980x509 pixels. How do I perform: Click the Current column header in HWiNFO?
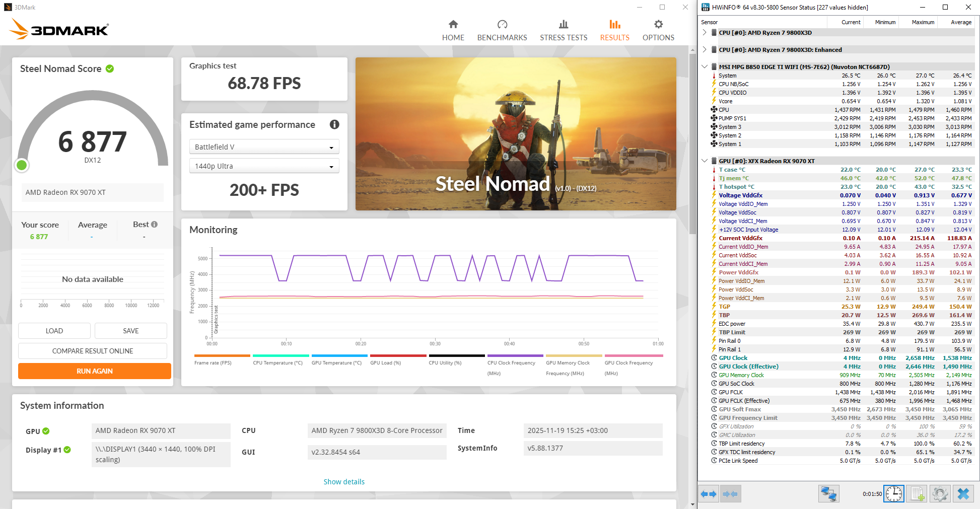[846, 22]
